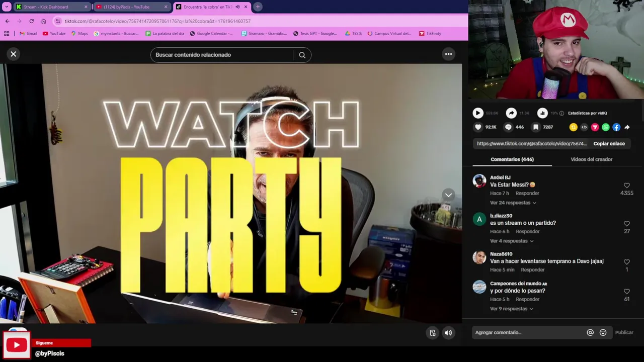
Task: Close the TikTok video viewer
Action: coord(14,54)
